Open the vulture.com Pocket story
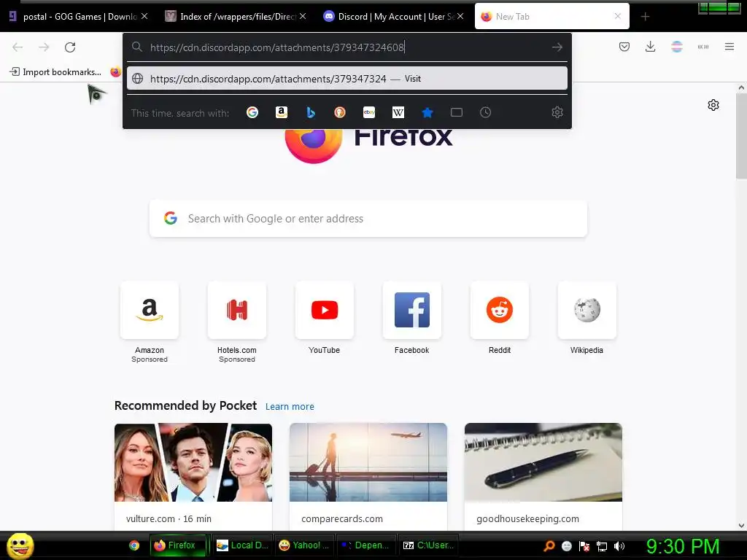 pyautogui.click(x=193, y=476)
